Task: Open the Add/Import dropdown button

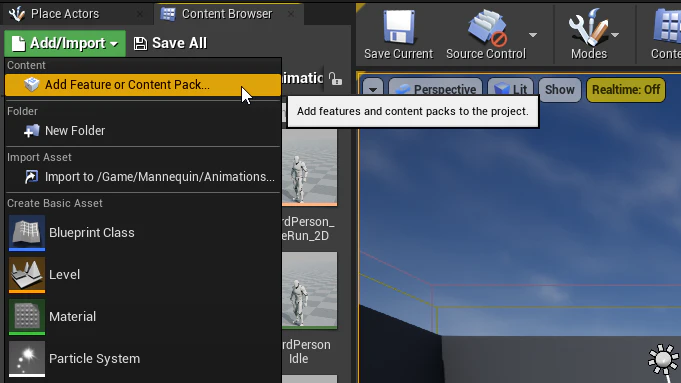Action: 65,43
